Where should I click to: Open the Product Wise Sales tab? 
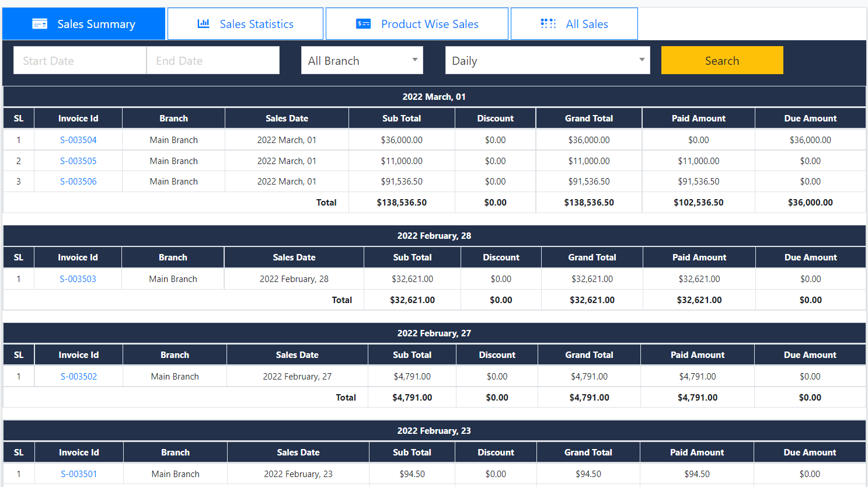417,23
